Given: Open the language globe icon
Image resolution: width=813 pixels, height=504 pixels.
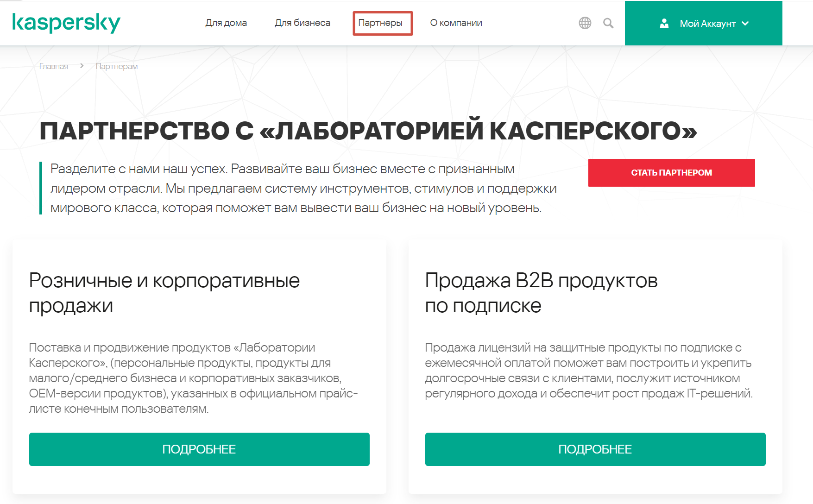Looking at the screenshot, I should (x=585, y=23).
